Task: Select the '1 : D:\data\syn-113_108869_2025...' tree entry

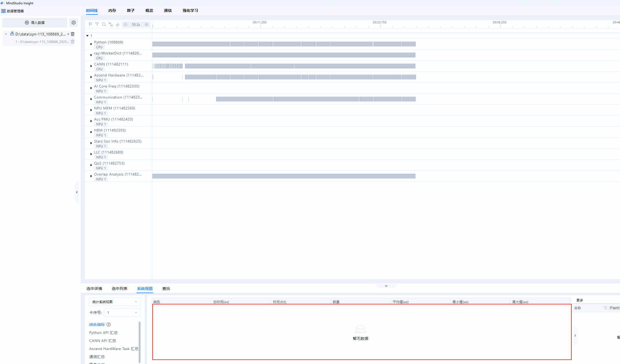Action: point(42,42)
